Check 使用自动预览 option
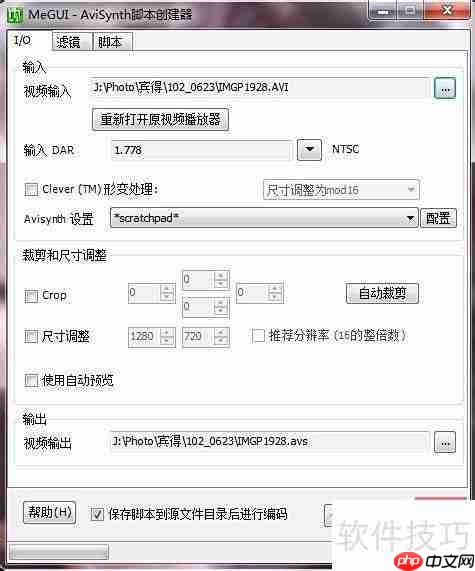Image resolution: width=475 pixels, height=571 pixels. (31, 381)
